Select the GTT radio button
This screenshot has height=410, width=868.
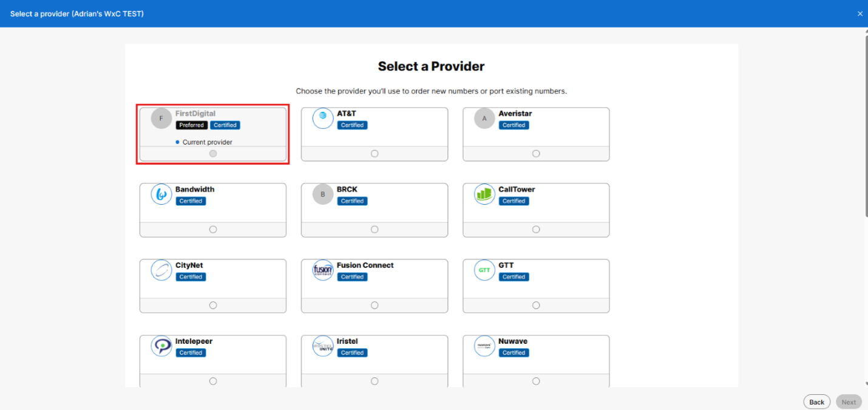(536, 306)
